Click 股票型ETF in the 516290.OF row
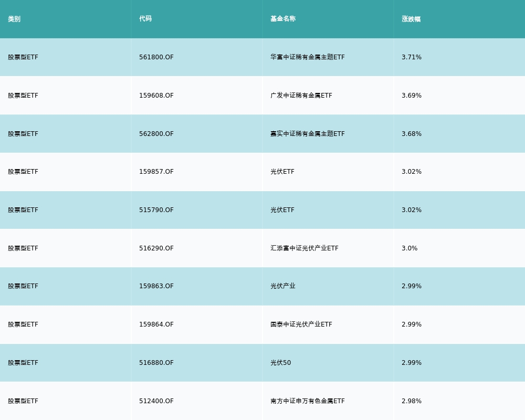 tap(23, 248)
